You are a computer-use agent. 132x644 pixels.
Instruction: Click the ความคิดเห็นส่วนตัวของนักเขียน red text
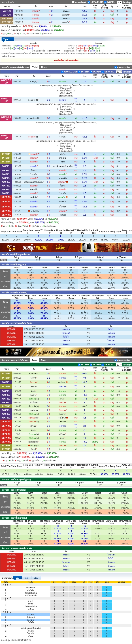pyautogui.click(x=66, y=60)
